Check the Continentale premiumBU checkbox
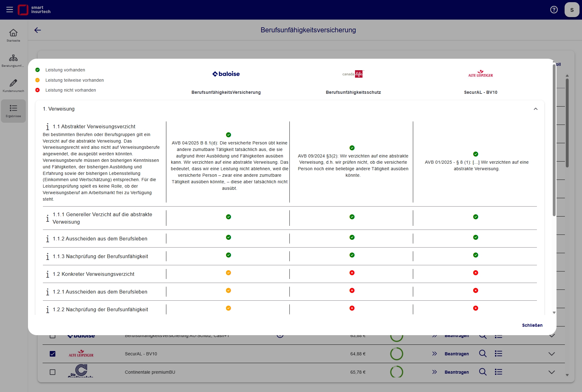Image resolution: width=582 pixels, height=392 pixels. coord(53,372)
